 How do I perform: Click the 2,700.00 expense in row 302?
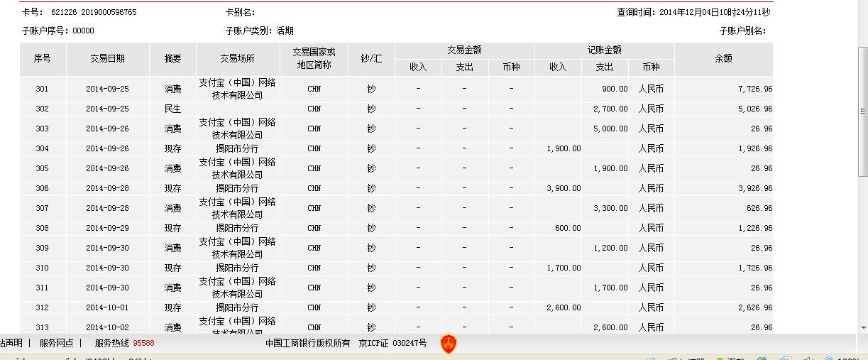610,109
